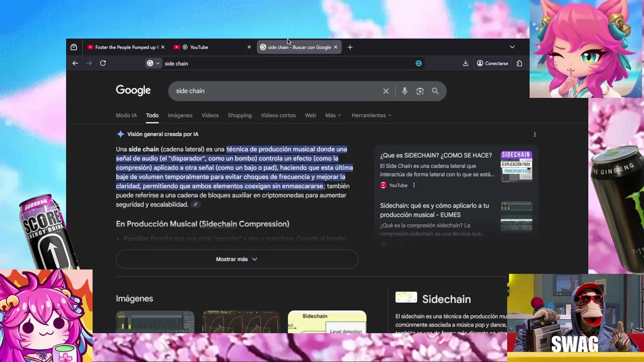The width and height of the screenshot is (644, 362).
Task: Click the link chain icon after escalabilidad
Action: point(196,205)
